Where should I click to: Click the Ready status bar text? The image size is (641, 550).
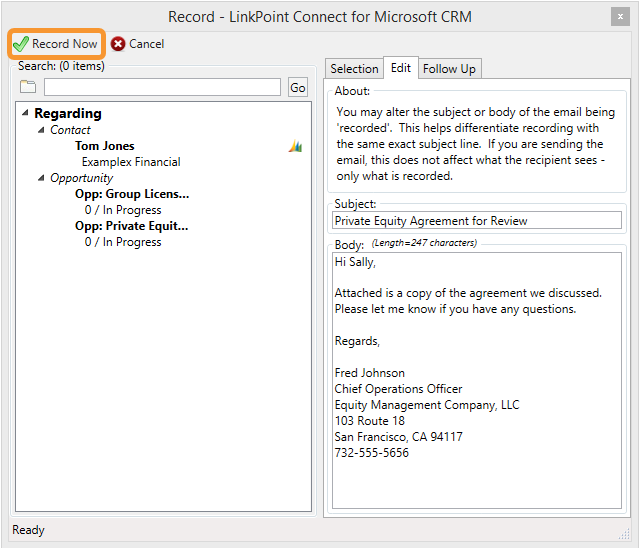click(28, 530)
